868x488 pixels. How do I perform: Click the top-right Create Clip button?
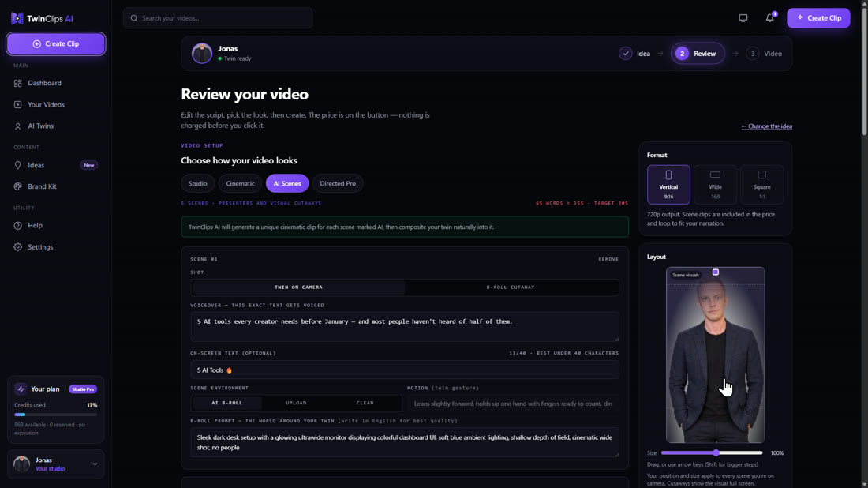[x=818, y=17]
